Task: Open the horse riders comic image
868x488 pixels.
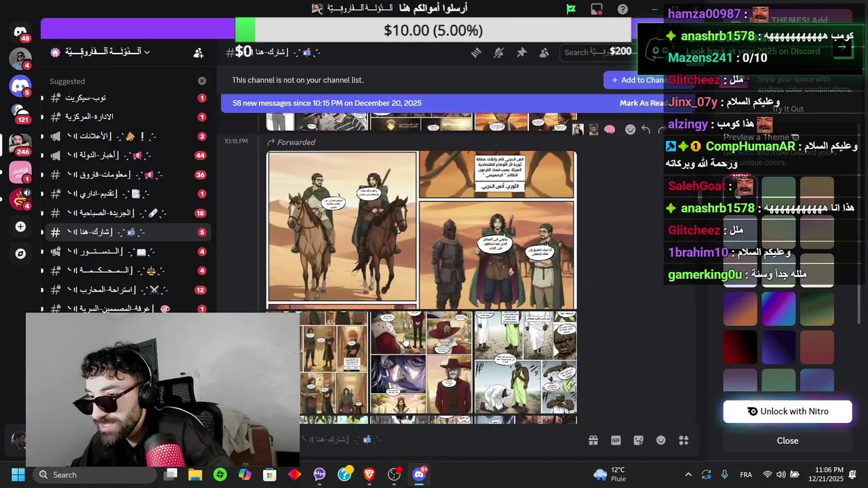Action: [x=342, y=226]
